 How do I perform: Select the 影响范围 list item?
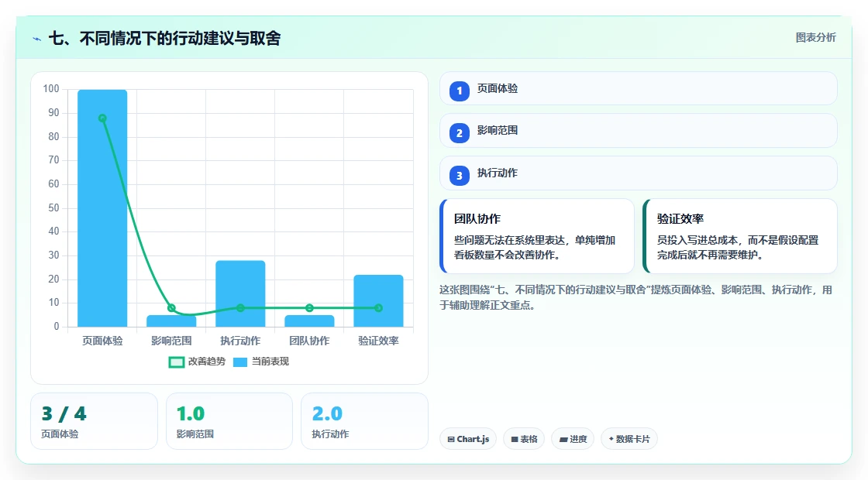coord(639,131)
